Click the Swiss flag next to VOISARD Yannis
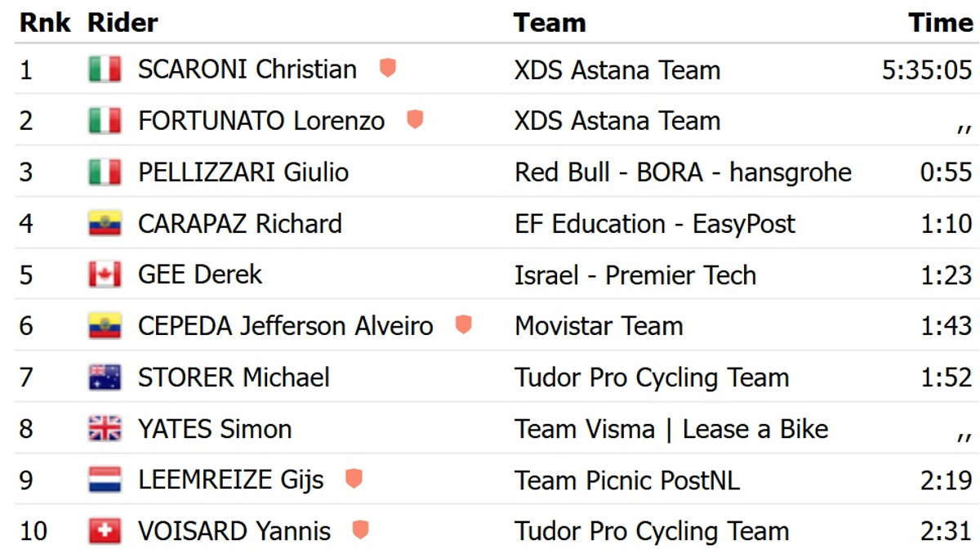The width and height of the screenshot is (980, 554). tap(105, 531)
